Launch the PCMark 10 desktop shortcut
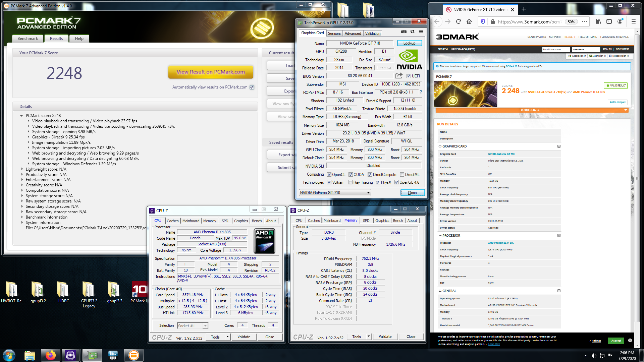The width and height of the screenshot is (644, 362). 139,292
